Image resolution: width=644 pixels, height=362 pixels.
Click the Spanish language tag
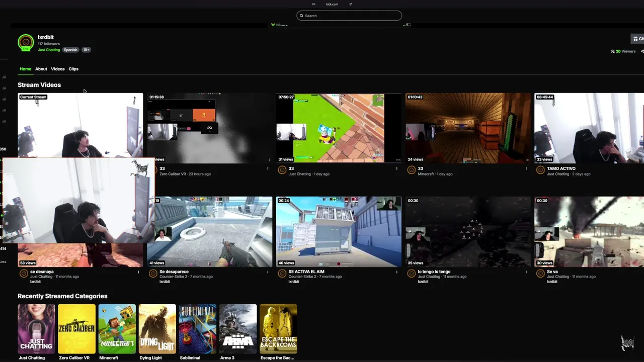[x=70, y=50]
